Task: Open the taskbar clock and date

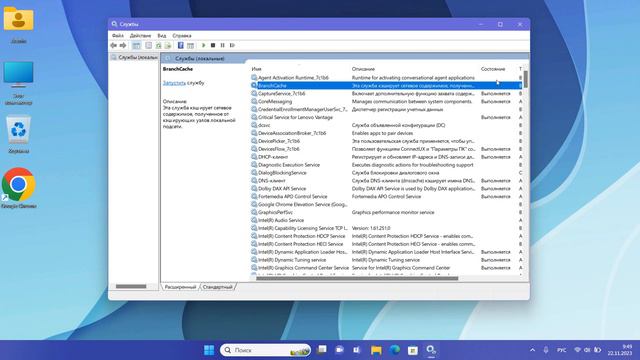Action: click(x=620, y=350)
